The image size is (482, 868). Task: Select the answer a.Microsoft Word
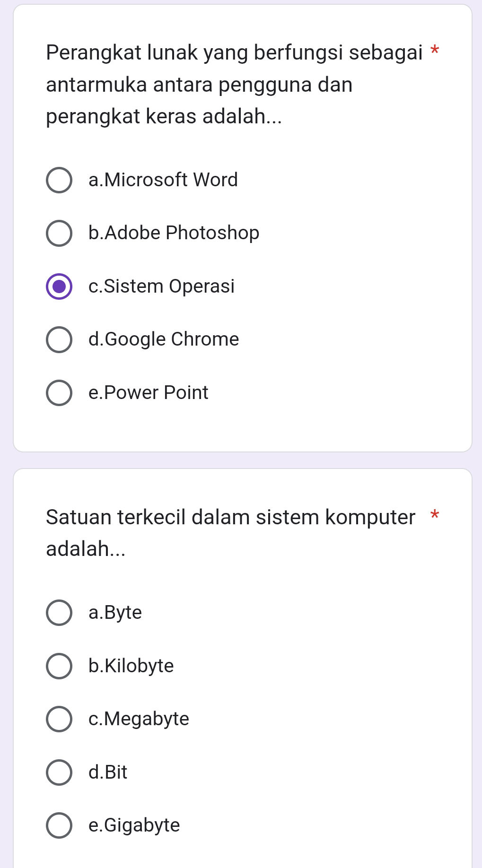click(x=59, y=180)
